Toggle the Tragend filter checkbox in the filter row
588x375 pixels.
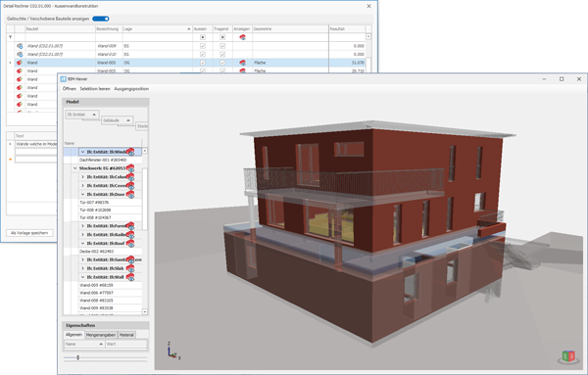tap(222, 37)
